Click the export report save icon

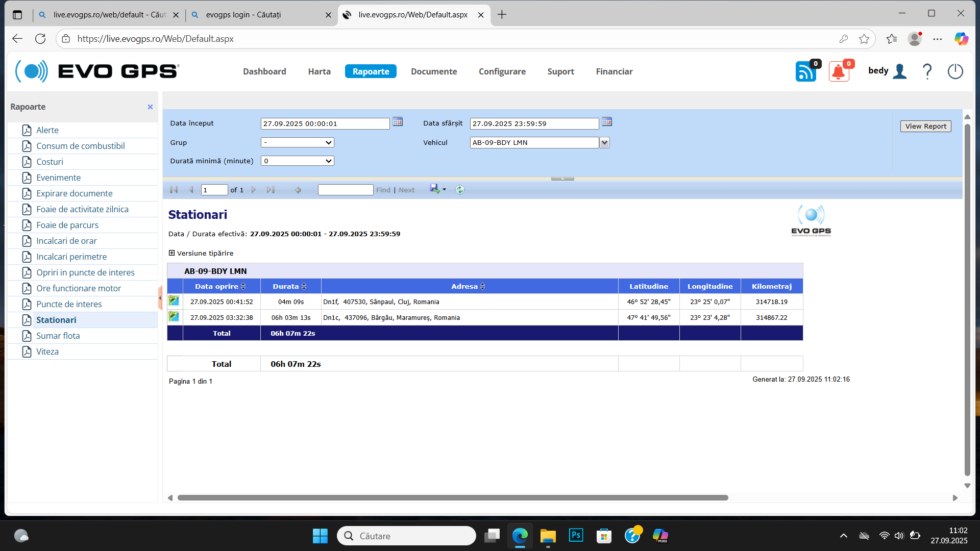pos(435,189)
